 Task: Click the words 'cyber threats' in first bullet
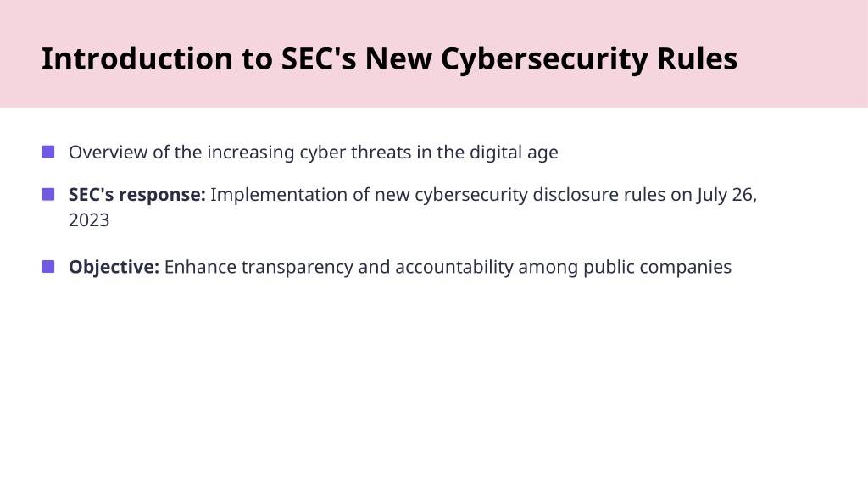coord(355,152)
